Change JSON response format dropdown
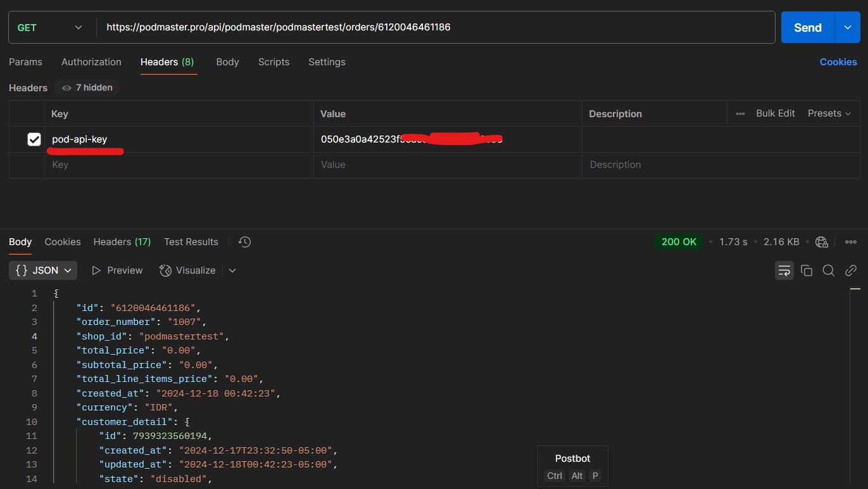 [x=43, y=270]
